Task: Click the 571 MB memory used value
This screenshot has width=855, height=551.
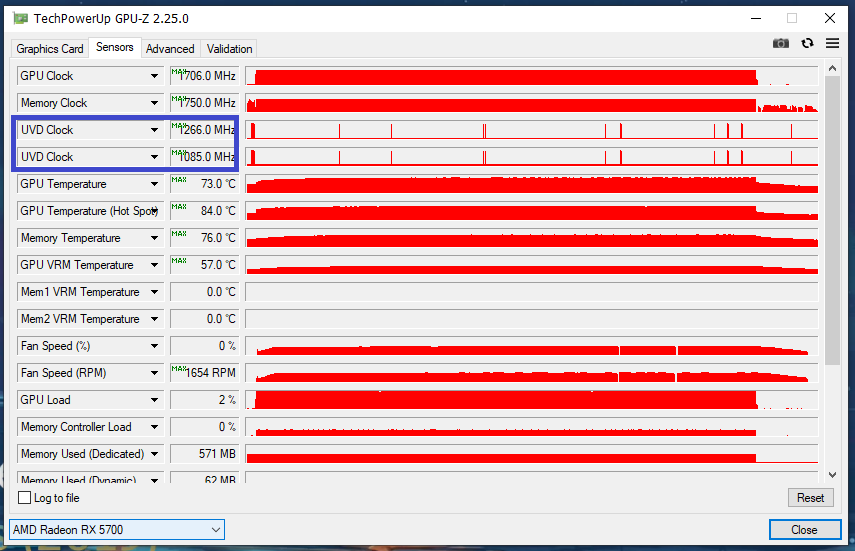Action: point(204,454)
